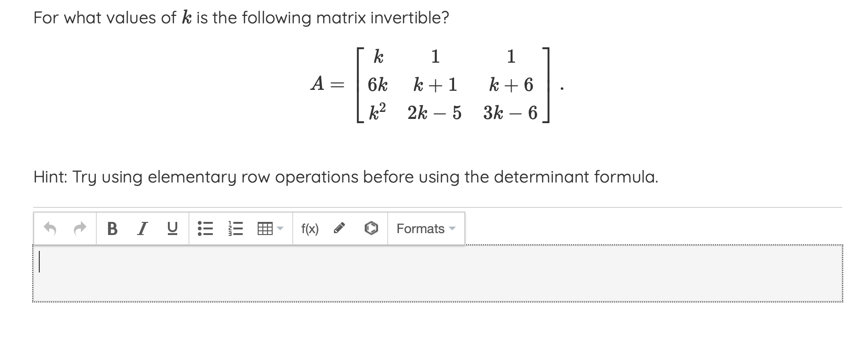Open the Formats menu to pick a style
Viewport: 868px width, 353px height.
coord(420,228)
